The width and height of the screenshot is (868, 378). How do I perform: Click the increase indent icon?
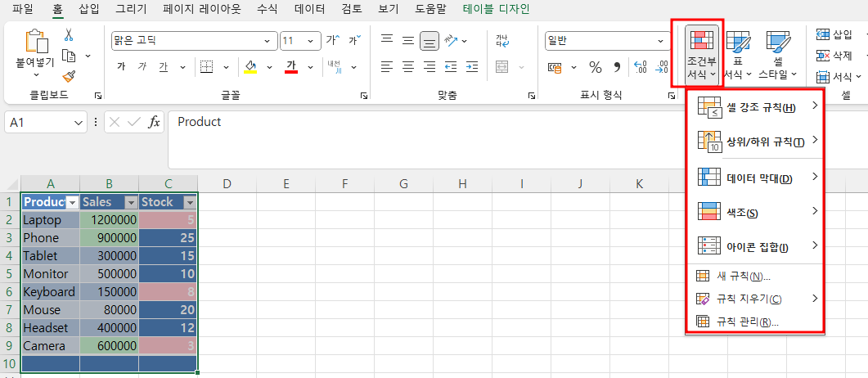472,67
